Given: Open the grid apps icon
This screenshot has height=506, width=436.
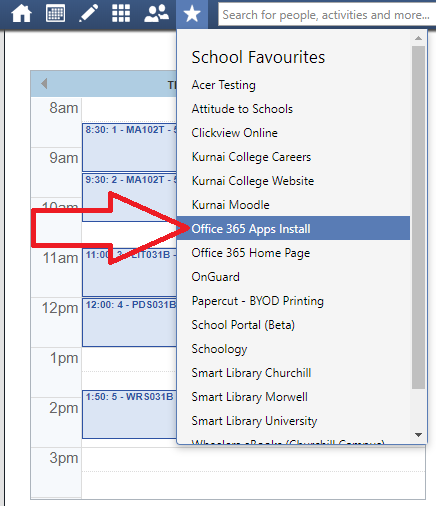Looking at the screenshot, I should click(x=121, y=14).
